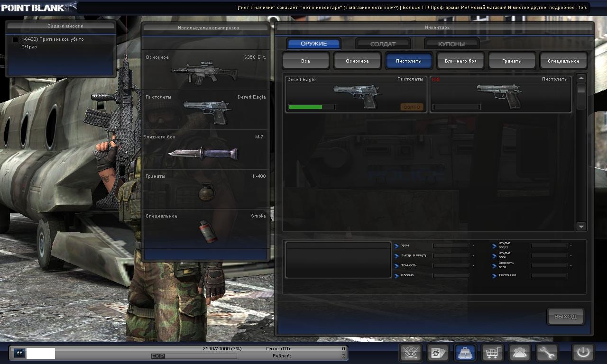Select the K-5 pistol in inventory
This screenshot has height=364, width=607.
click(500, 94)
